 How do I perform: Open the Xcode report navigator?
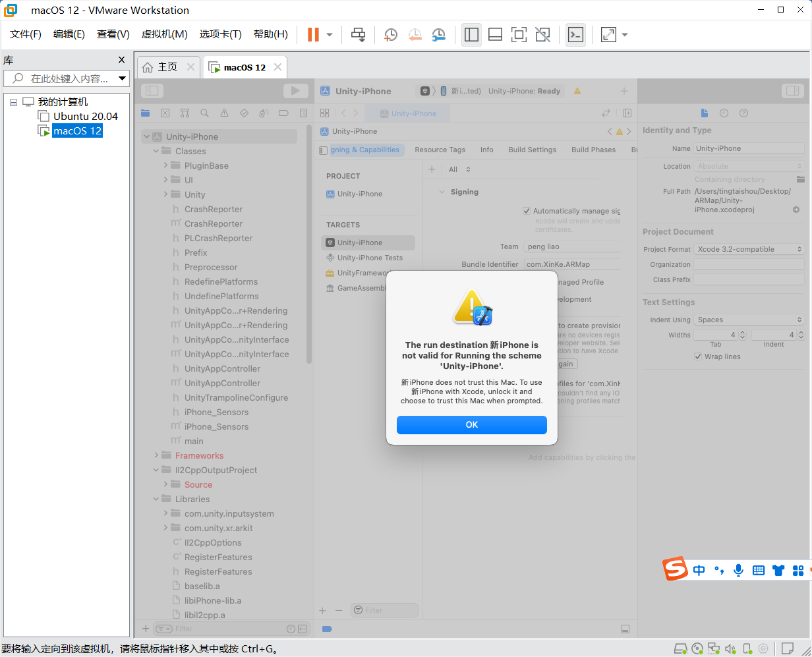click(303, 113)
